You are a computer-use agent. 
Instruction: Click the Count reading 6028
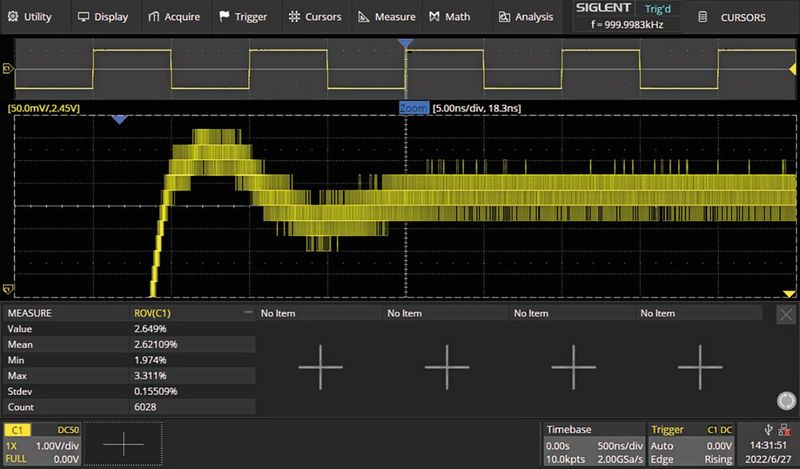(145, 407)
